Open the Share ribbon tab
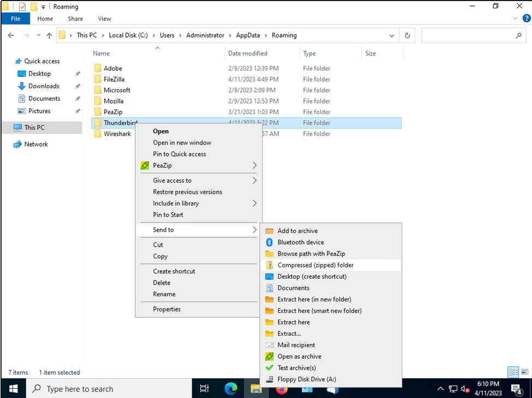The image size is (532, 398). click(75, 19)
